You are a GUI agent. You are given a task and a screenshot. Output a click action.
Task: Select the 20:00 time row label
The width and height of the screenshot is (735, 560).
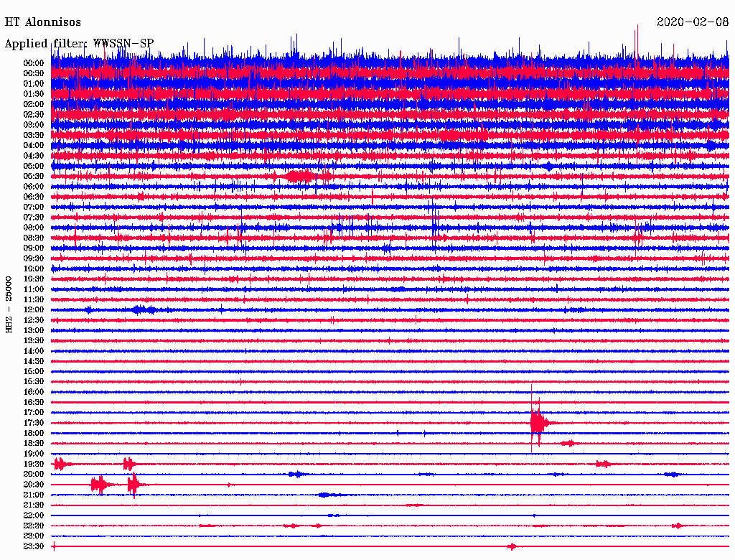click(x=34, y=475)
